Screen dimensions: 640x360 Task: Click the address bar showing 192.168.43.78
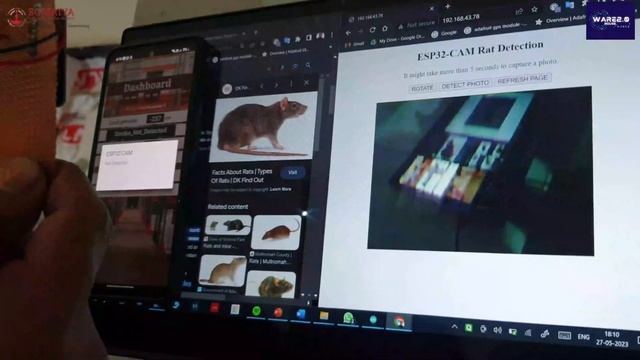(460, 19)
